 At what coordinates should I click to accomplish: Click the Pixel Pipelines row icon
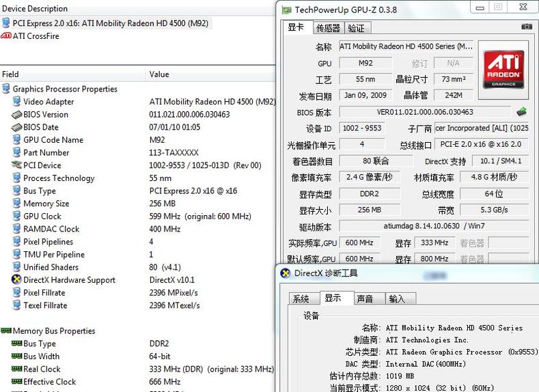tap(16, 241)
